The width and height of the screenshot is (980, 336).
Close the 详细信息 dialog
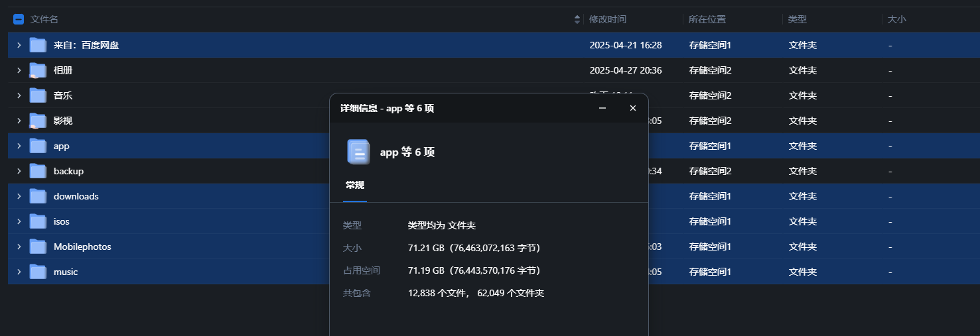click(x=633, y=108)
